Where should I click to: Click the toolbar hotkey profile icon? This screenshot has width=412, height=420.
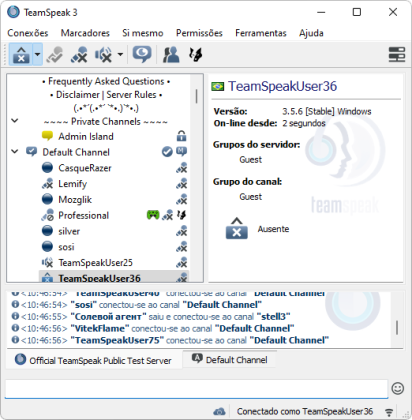pyautogui.click(x=195, y=54)
